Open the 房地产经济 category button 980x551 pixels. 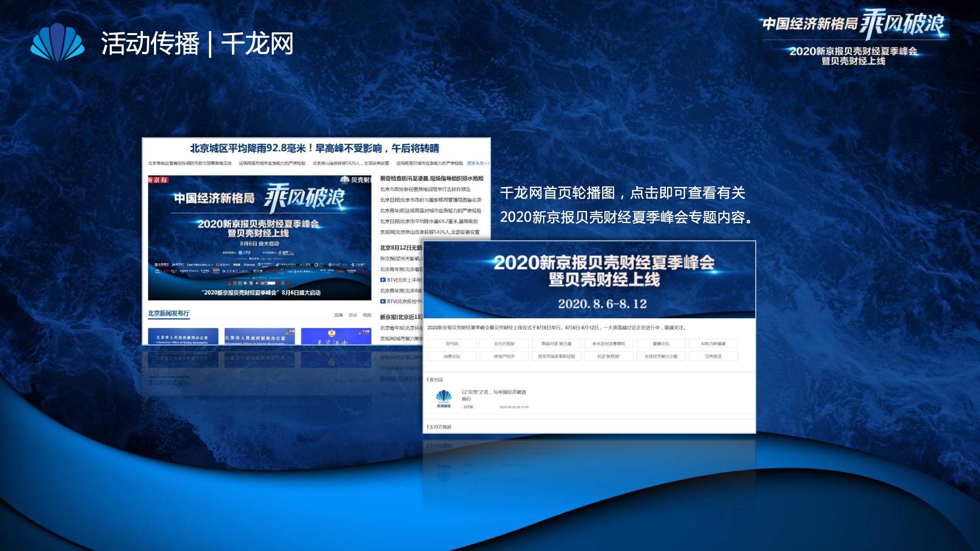504,356
